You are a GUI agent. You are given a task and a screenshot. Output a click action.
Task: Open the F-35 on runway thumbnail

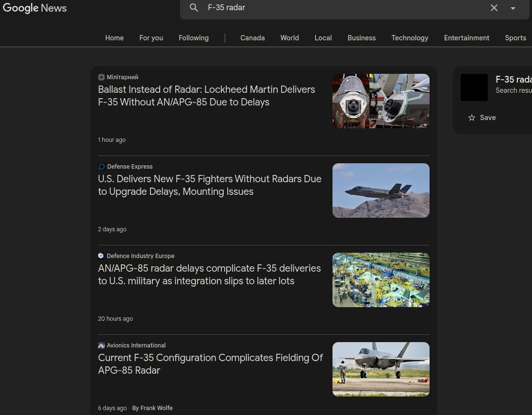(381, 369)
